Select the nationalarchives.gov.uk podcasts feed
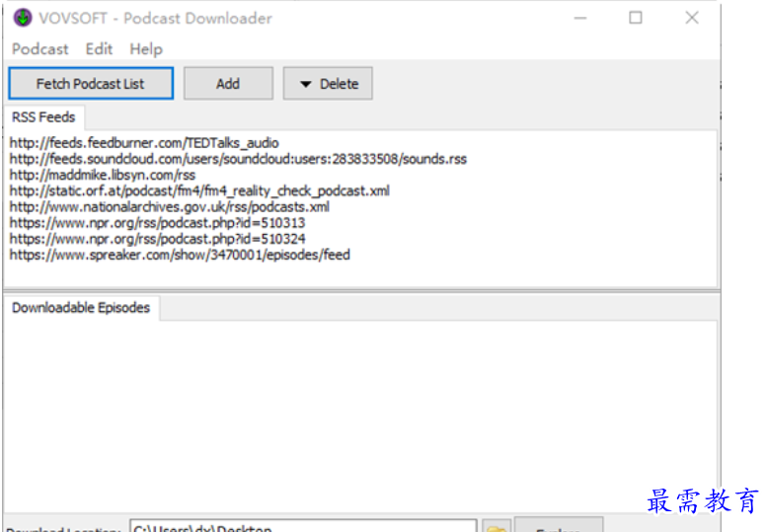Screen dimensions: 767x532 [169, 207]
